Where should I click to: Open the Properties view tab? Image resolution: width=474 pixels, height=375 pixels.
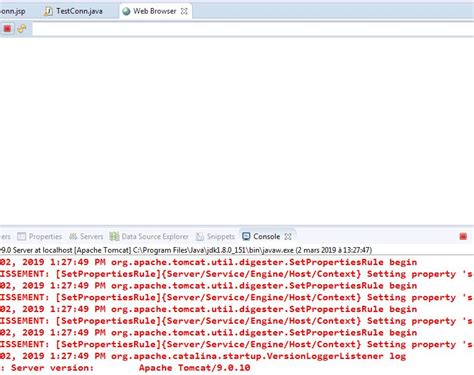[40, 236]
